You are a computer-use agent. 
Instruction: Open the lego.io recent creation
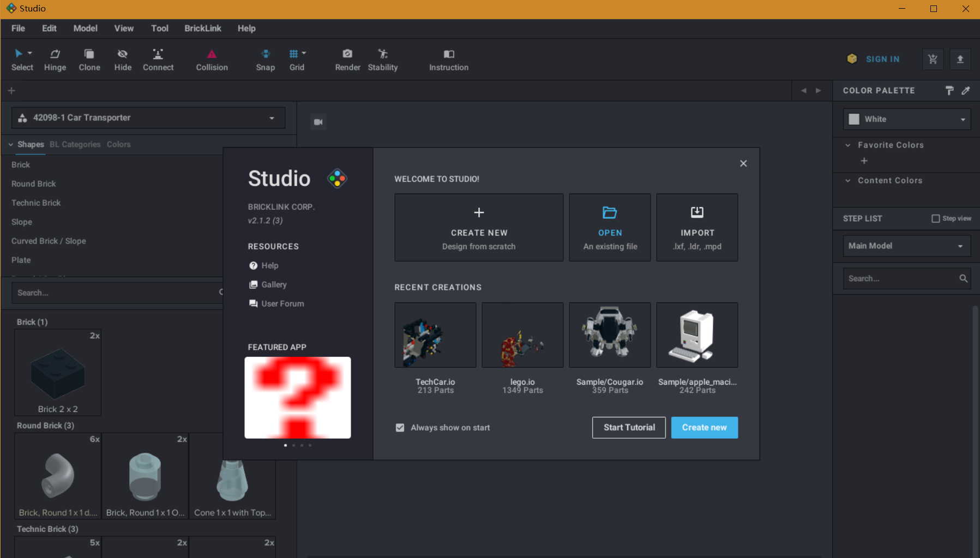click(522, 335)
